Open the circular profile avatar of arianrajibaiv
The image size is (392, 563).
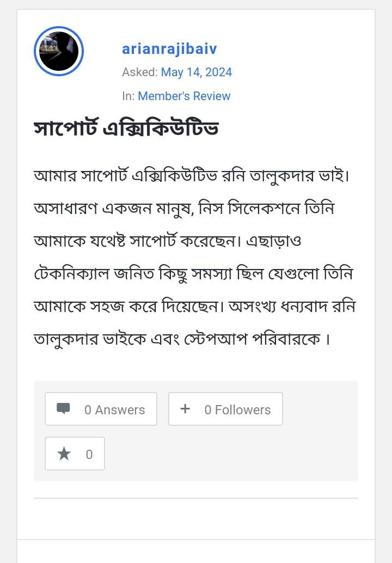(59, 51)
